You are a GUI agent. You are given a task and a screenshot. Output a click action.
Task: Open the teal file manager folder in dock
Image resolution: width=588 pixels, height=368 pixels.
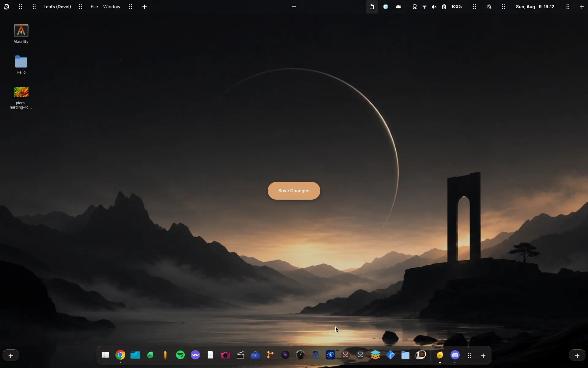pyautogui.click(x=135, y=355)
